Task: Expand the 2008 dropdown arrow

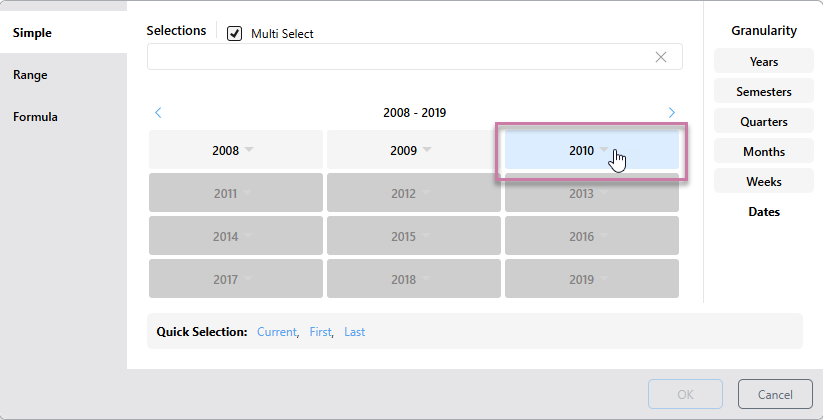Action: 249,150
